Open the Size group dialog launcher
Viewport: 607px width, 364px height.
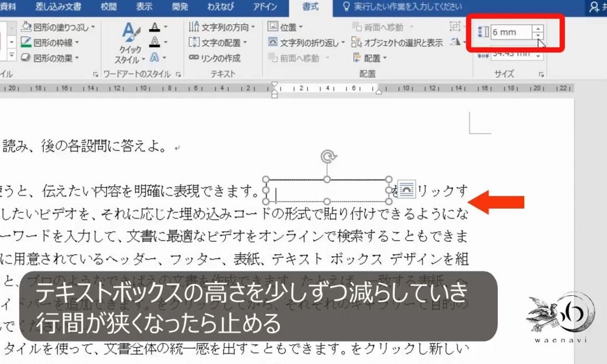point(542,74)
